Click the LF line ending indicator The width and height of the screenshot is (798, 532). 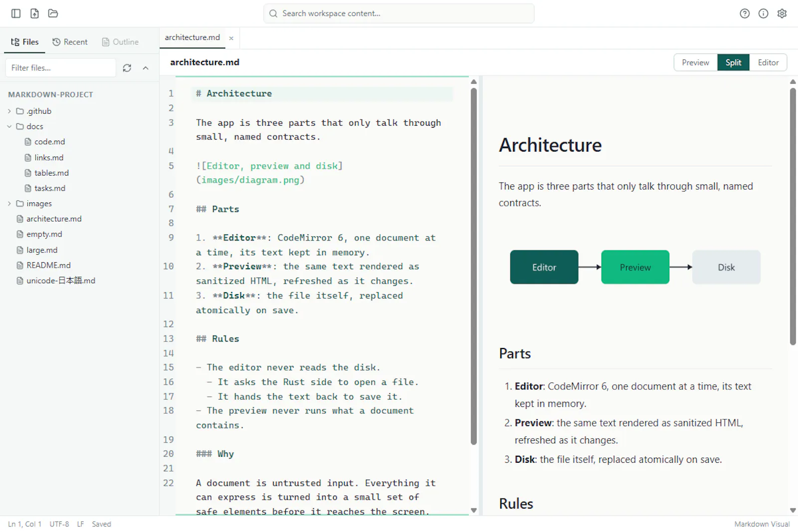click(80, 524)
